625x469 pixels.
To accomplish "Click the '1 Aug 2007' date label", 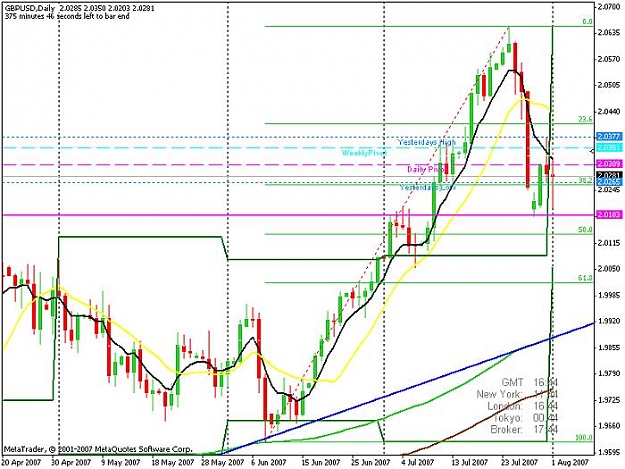I will [x=570, y=463].
